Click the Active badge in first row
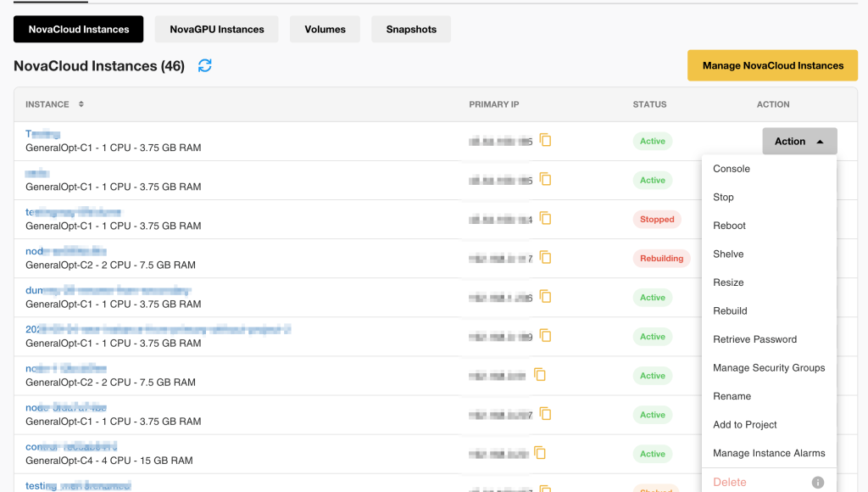Screen dimensions: 868x492 point(652,142)
